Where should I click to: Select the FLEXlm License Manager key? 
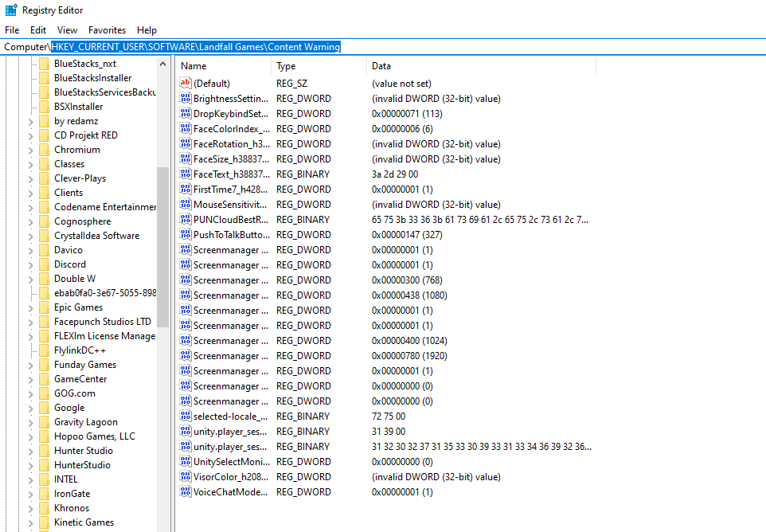pyautogui.click(x=104, y=336)
